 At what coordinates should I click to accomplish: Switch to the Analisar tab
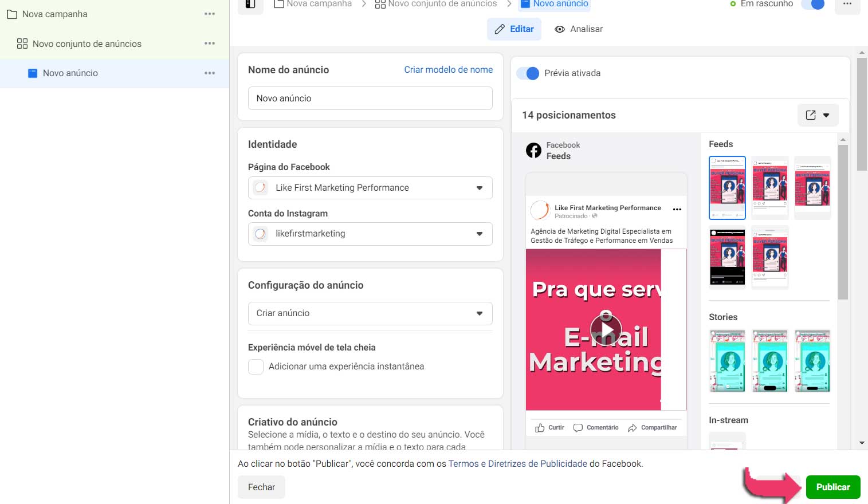(579, 29)
